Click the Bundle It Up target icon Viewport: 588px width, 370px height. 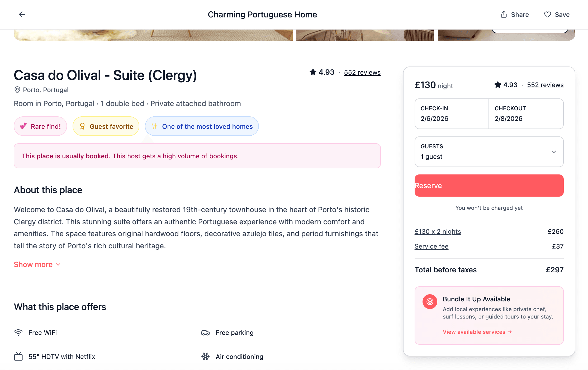[430, 302]
